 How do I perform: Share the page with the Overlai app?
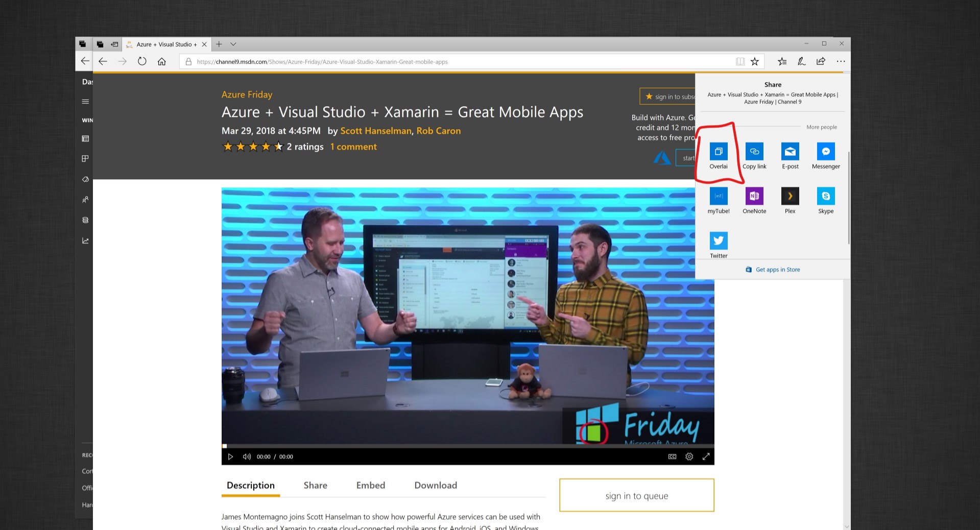click(x=718, y=156)
